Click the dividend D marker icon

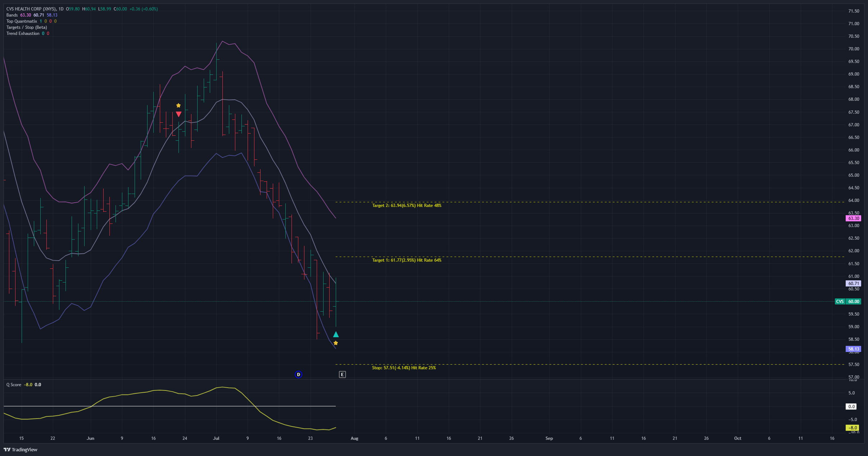pos(298,375)
